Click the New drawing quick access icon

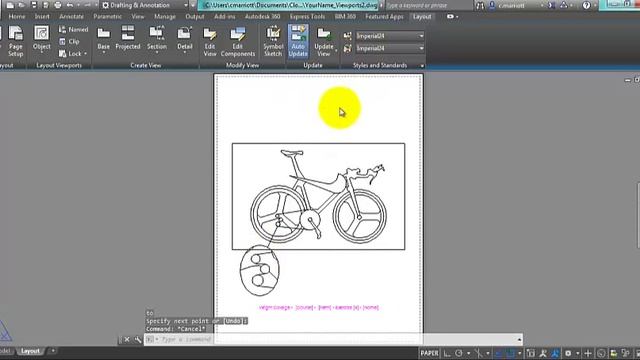(10, 5)
